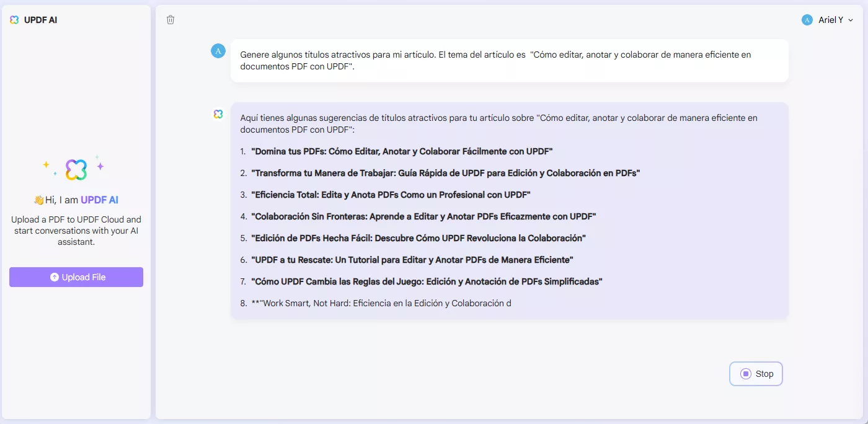Image resolution: width=868 pixels, height=424 pixels.
Task: Click the user avatar icon beside Ariel Y
Action: [807, 20]
